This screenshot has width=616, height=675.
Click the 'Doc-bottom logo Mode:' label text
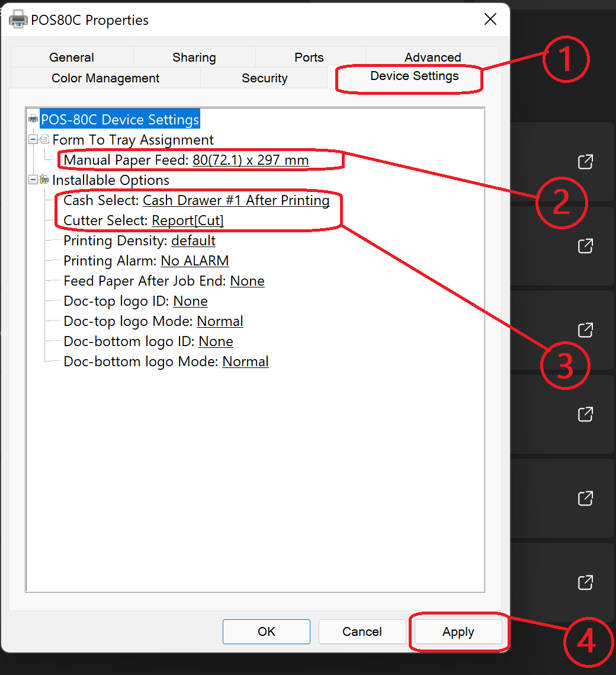[x=141, y=362]
